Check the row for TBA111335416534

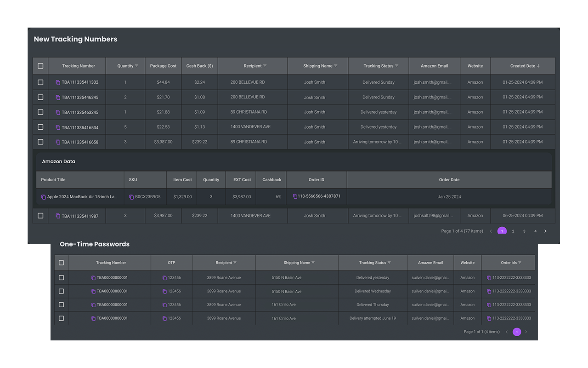click(40, 127)
